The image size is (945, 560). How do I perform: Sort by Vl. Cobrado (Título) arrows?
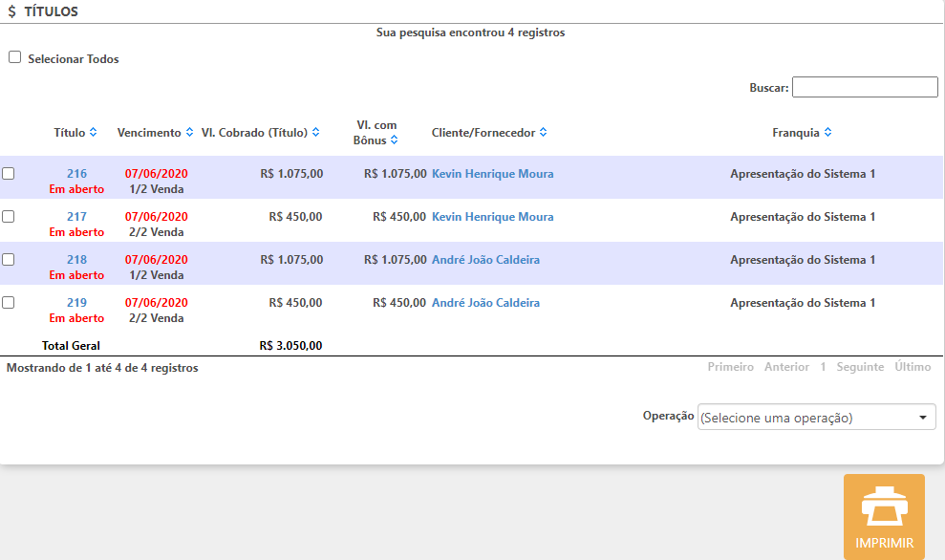pyautogui.click(x=315, y=133)
